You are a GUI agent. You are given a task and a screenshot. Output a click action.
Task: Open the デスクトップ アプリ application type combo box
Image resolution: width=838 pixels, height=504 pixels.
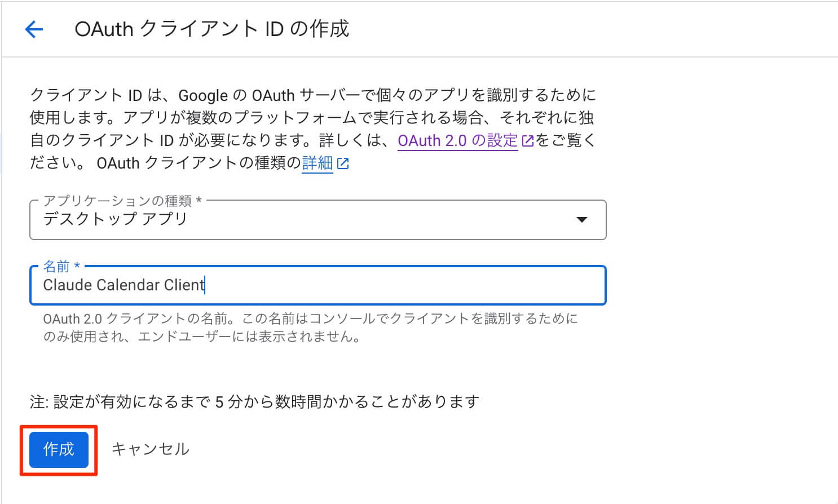[x=305, y=220]
